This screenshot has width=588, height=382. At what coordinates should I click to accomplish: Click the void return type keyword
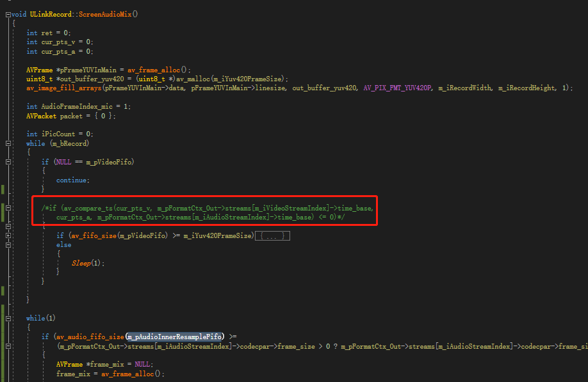click(x=19, y=14)
